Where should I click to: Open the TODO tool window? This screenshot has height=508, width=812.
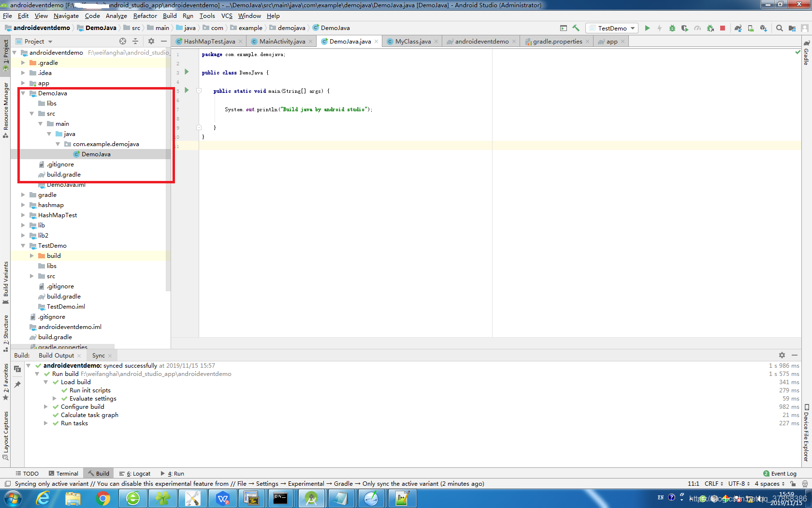[27, 474]
